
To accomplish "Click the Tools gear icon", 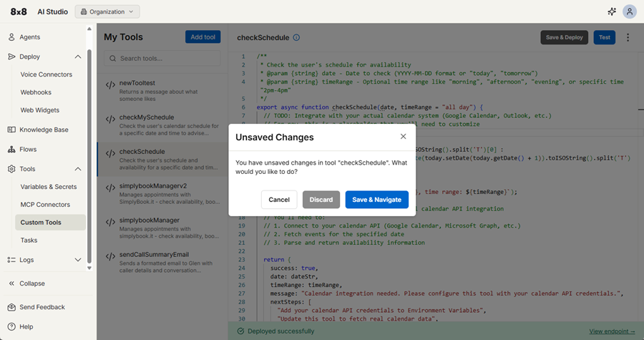I will [x=11, y=169].
